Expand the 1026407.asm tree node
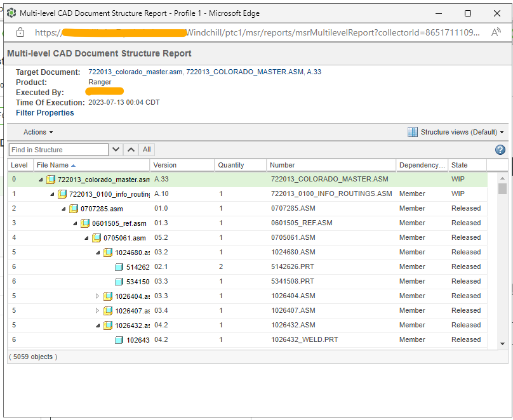This screenshot has height=420, width=513. click(97, 311)
